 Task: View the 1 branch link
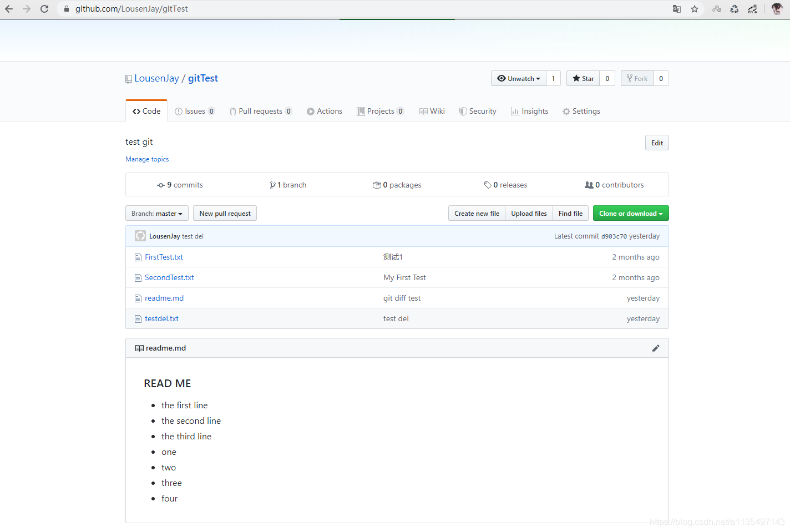click(288, 185)
